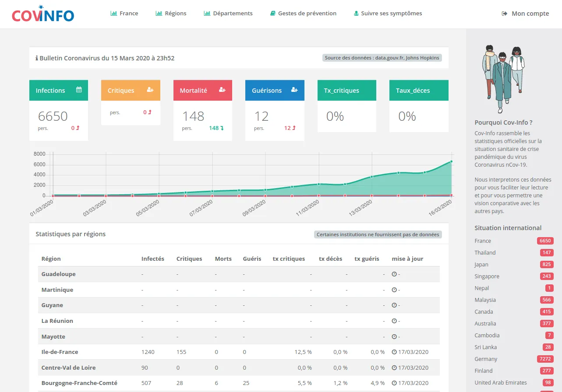The width and height of the screenshot is (562, 392).
Task: Click the sign-out icon next to Mon compte
Action: [x=505, y=14]
